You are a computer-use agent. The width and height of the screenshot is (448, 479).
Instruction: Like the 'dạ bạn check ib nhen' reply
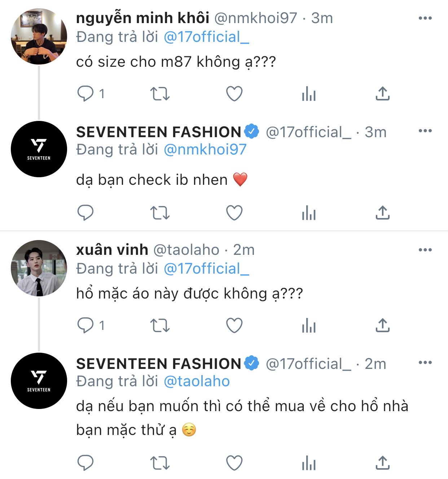[234, 213]
